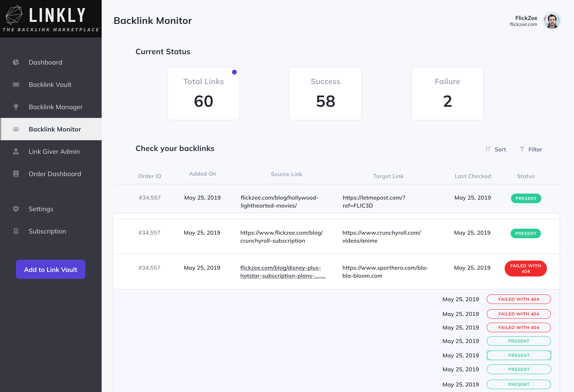
Task: Open Order Dashboard via the document icon
Action: tap(16, 173)
